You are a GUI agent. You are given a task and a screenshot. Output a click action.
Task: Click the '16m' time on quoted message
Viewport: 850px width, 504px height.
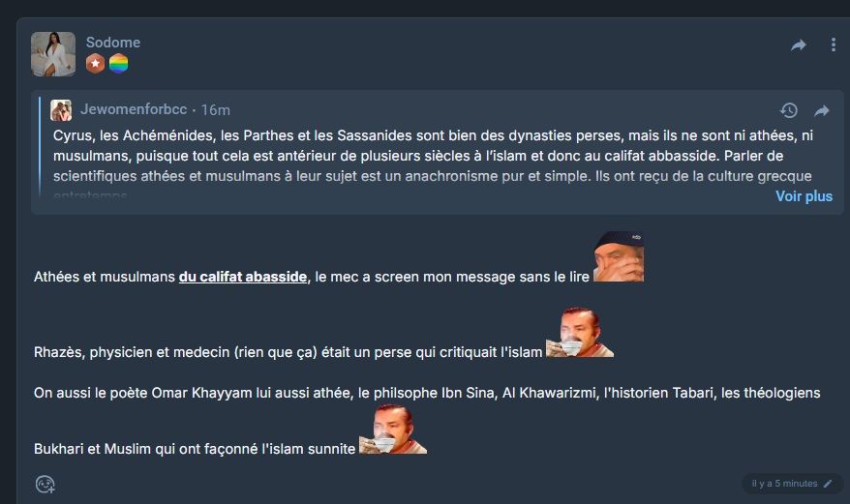216,110
